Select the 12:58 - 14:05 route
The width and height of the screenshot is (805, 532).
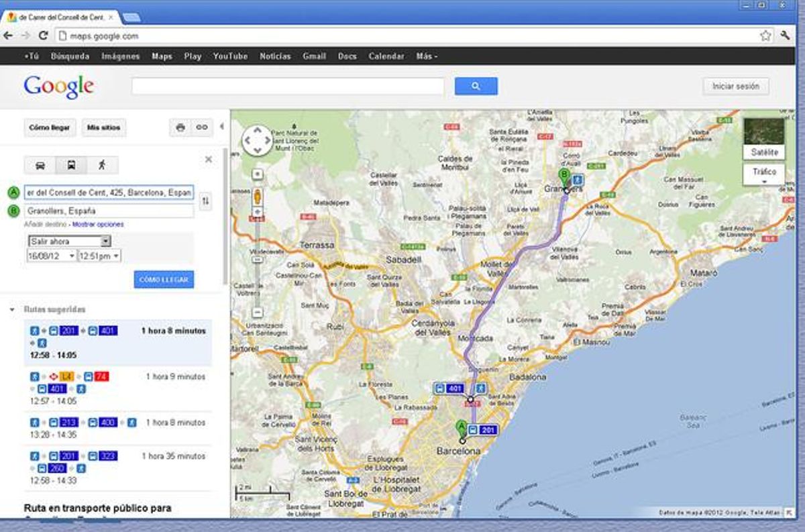click(118, 342)
